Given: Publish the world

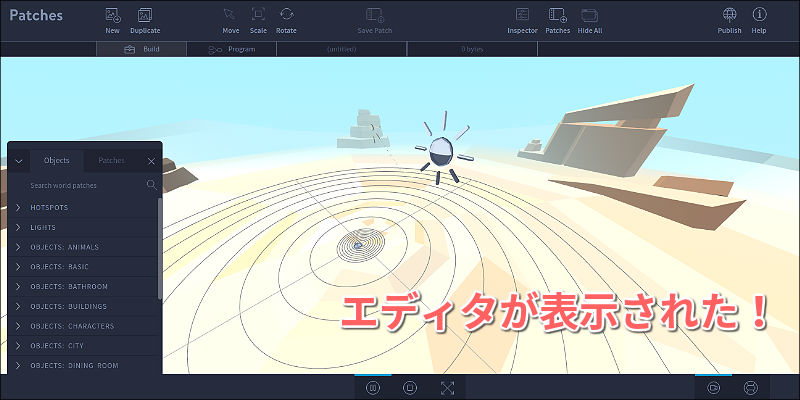Looking at the screenshot, I should 730,21.
